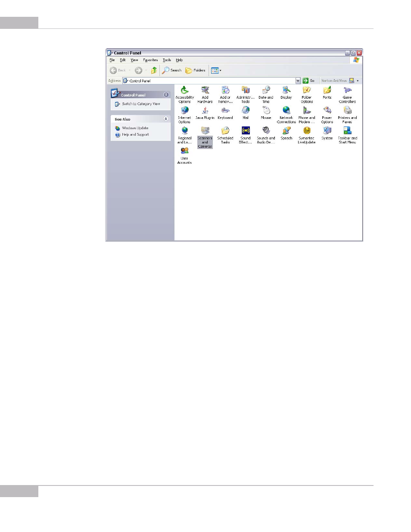The width and height of the screenshot is (411, 532).
Task: Open Taskbar and Start Menu
Action: click(x=347, y=135)
